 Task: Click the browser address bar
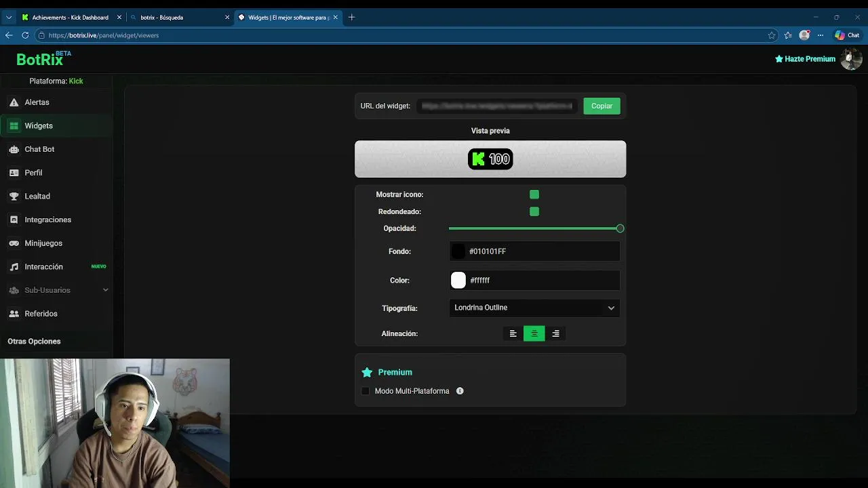click(x=407, y=35)
